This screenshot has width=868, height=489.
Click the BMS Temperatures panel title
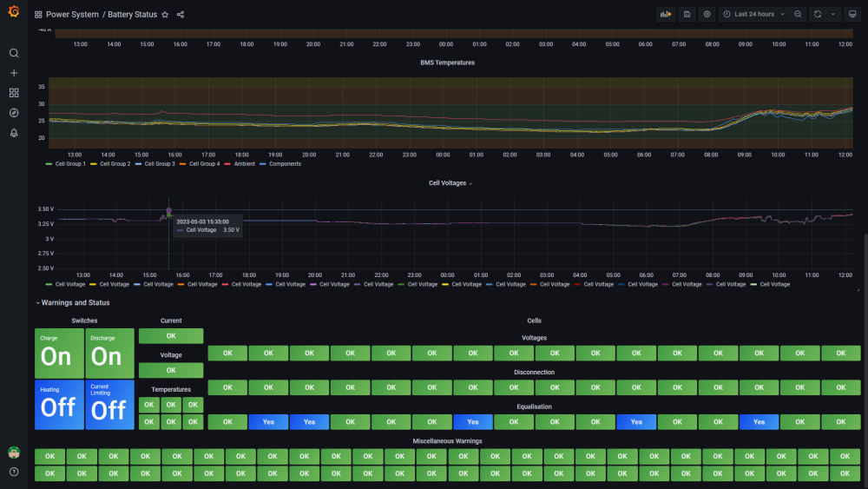447,63
